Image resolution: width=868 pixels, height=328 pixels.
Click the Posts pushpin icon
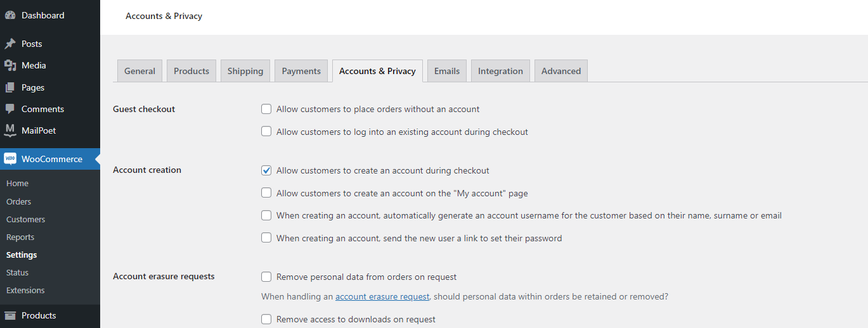coord(10,44)
